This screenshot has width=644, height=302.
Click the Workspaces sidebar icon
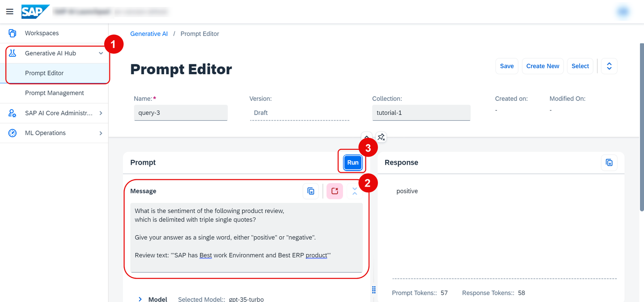coord(13,33)
